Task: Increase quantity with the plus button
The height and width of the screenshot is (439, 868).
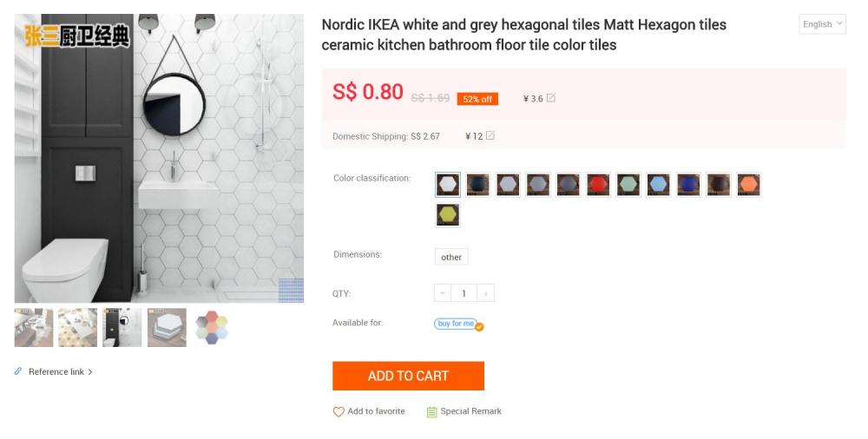Action: (x=485, y=293)
